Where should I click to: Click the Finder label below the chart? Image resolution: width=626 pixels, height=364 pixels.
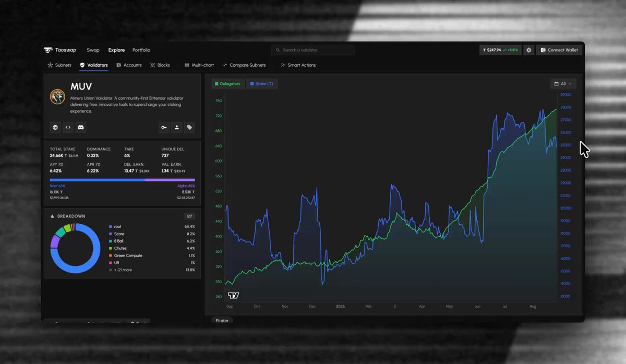(222, 321)
